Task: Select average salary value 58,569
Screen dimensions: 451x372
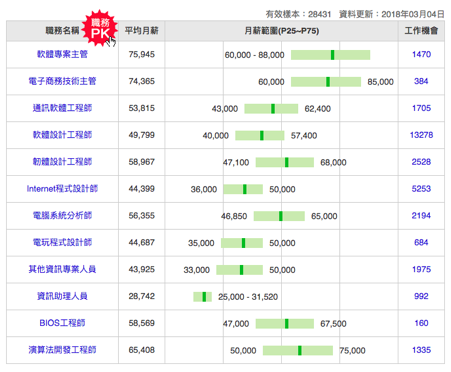Action: point(142,323)
